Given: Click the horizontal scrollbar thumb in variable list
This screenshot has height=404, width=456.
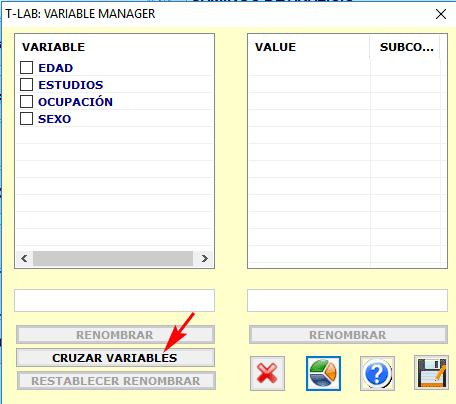Looking at the screenshot, I should click(113, 258).
